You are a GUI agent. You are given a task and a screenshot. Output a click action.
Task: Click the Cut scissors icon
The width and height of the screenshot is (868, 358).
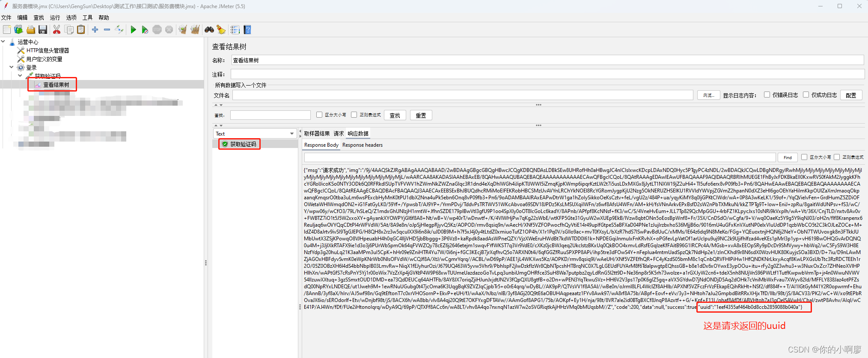click(x=56, y=30)
